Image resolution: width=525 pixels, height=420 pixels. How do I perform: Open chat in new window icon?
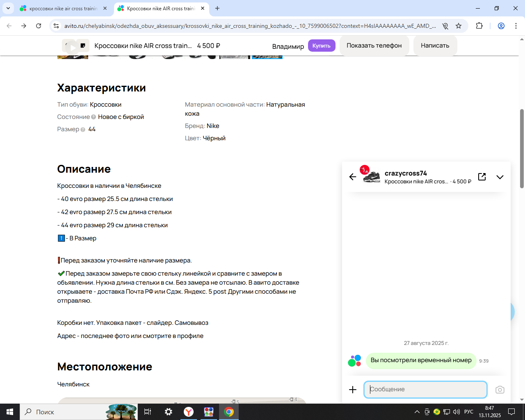pyautogui.click(x=482, y=177)
